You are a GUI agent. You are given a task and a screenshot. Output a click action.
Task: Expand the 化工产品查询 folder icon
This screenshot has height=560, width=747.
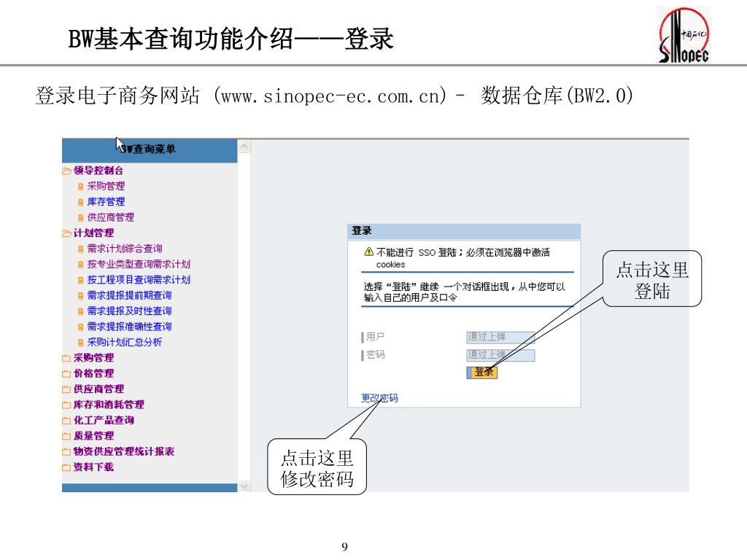(66, 421)
